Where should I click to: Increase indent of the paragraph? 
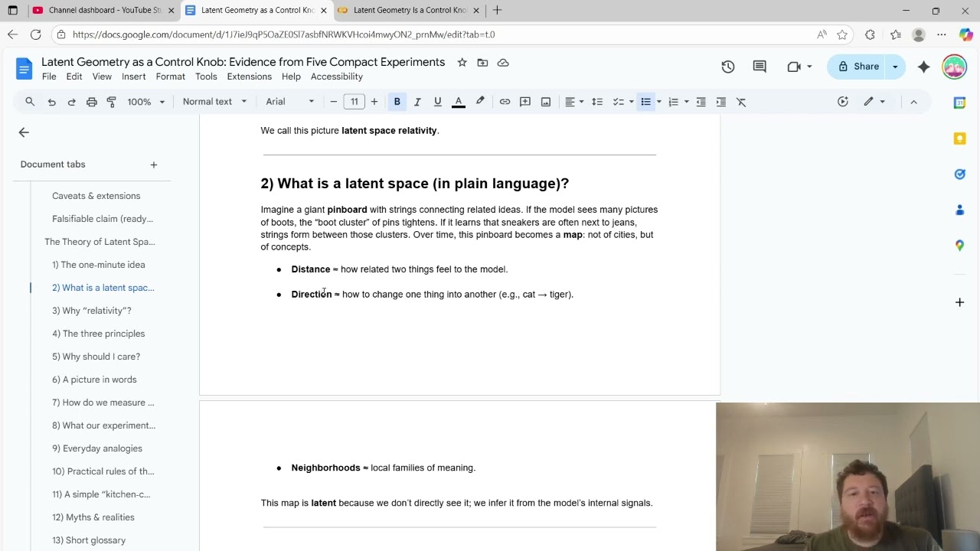720,102
